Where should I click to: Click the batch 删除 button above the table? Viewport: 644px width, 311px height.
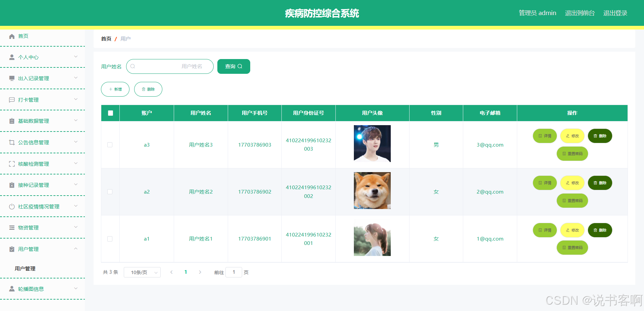[x=148, y=89]
